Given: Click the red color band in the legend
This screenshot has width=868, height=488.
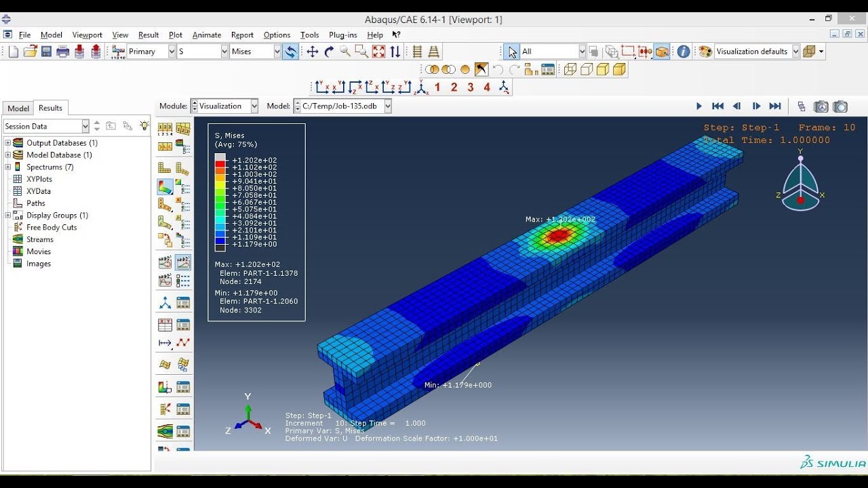Looking at the screenshot, I should [220, 164].
